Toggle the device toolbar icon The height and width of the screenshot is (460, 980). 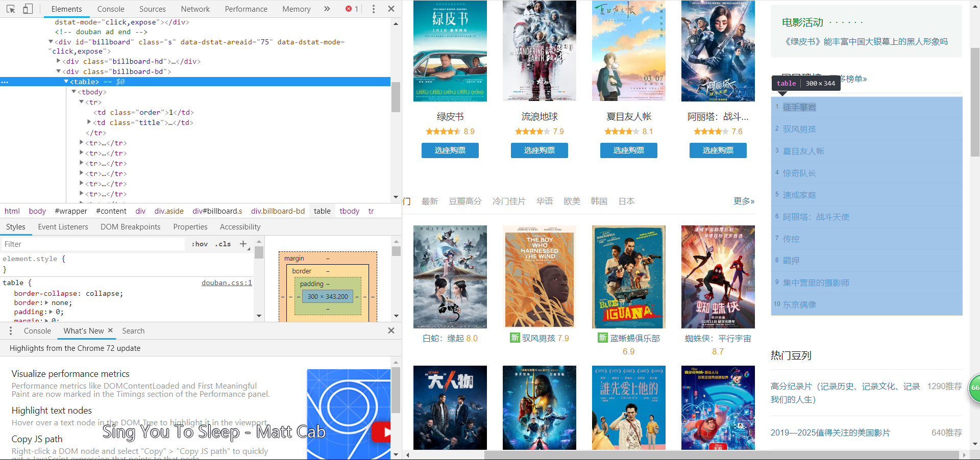click(28, 9)
